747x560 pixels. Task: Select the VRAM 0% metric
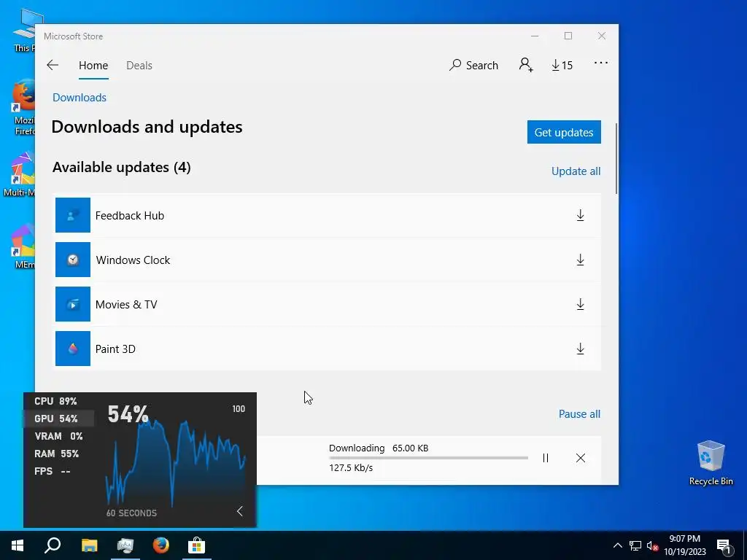point(58,436)
